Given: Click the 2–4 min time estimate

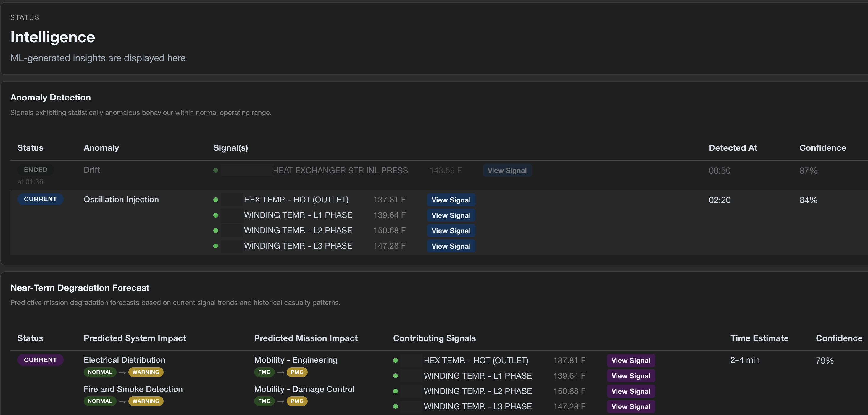Looking at the screenshot, I should [x=745, y=360].
